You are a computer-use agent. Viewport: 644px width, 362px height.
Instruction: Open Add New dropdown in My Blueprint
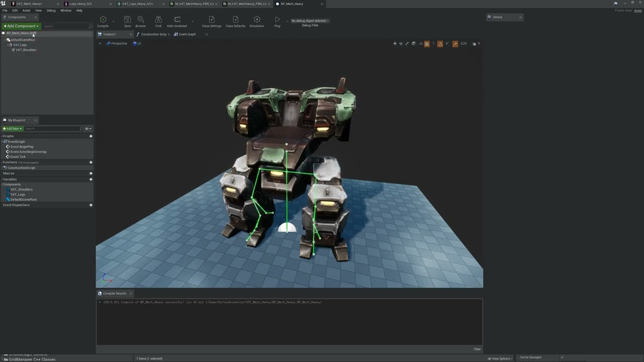pos(13,129)
